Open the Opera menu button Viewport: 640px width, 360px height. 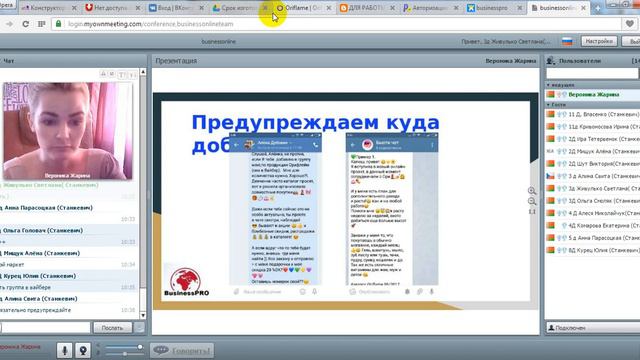7,4
